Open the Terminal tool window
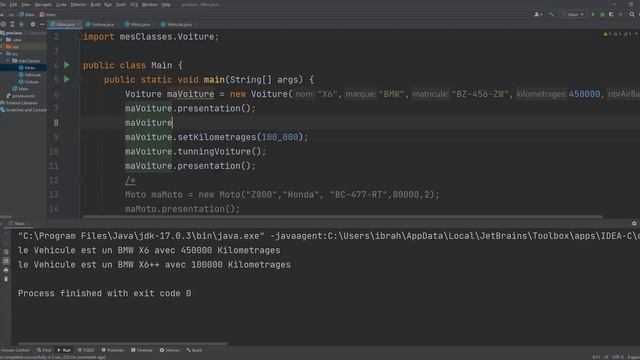 [x=142, y=350]
